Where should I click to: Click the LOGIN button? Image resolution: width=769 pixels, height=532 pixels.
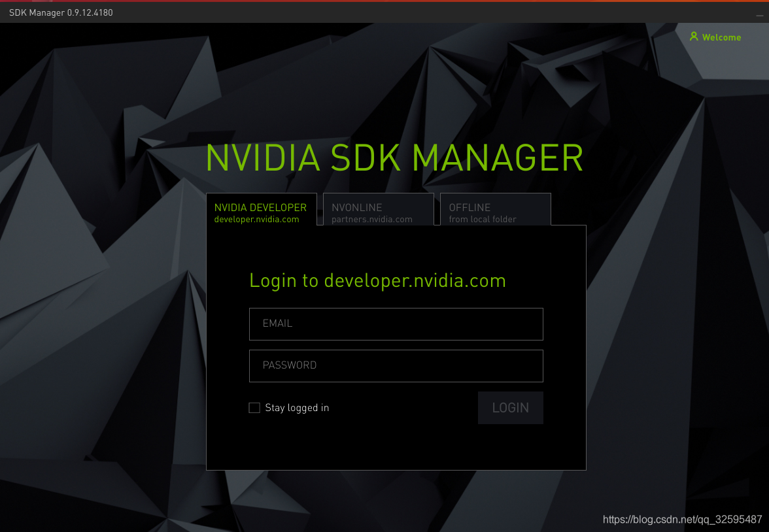click(x=511, y=407)
